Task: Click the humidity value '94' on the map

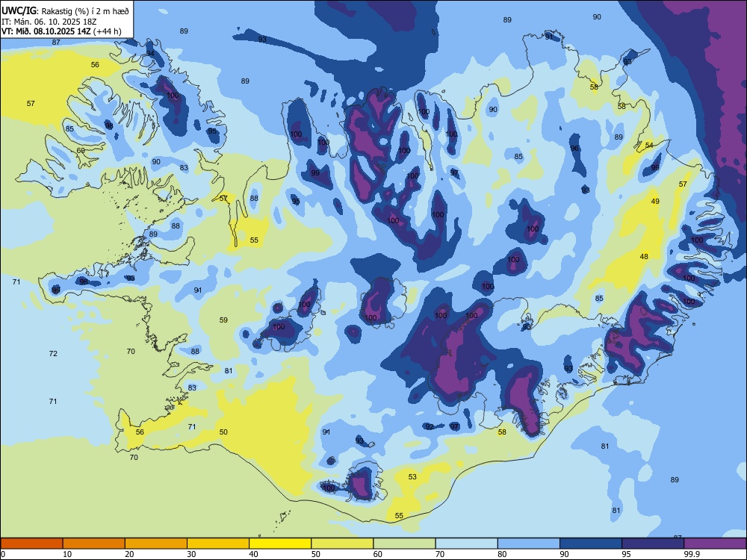Action: pyautogui.click(x=151, y=53)
